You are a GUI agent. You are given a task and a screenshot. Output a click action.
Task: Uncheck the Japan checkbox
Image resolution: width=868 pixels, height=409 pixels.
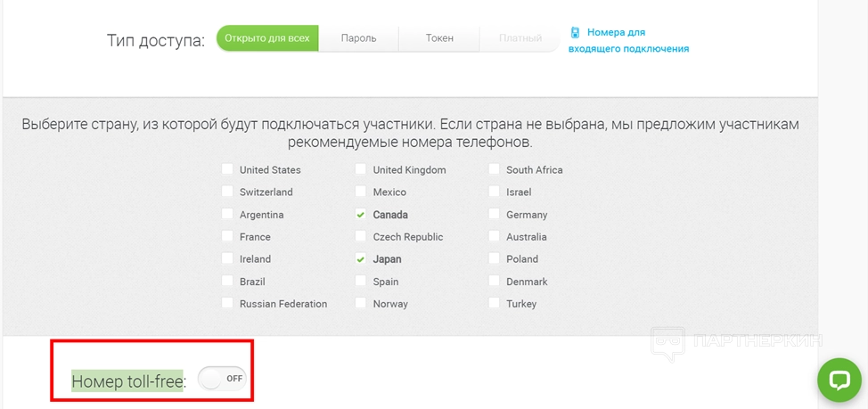pyautogui.click(x=360, y=258)
